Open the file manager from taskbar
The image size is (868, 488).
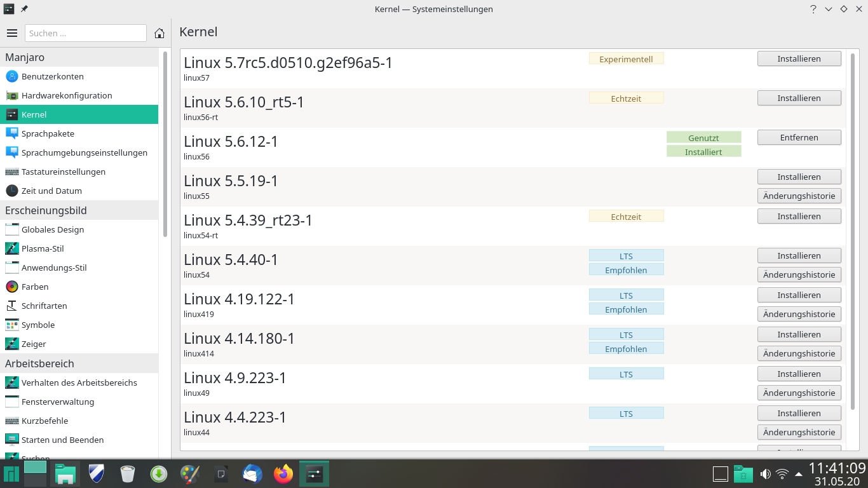click(x=65, y=474)
